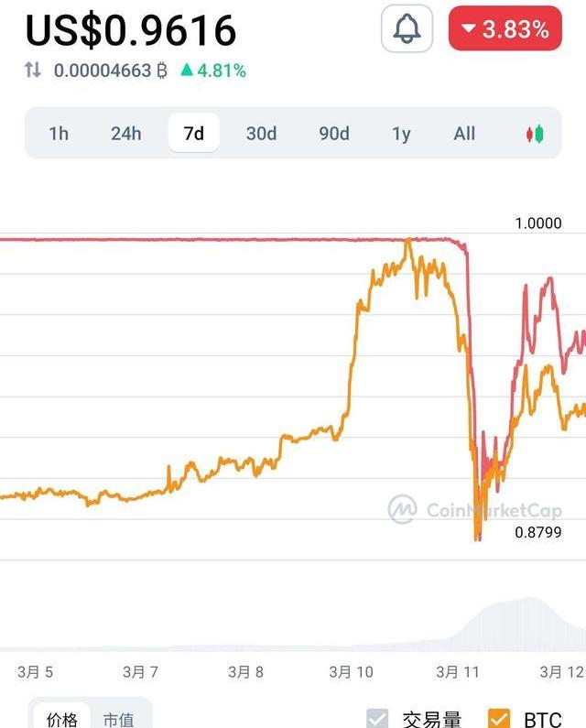Image resolution: width=586 pixels, height=728 pixels.
Task: Uncheck the orange BTC checkbox
Action: pyautogui.click(x=499, y=718)
